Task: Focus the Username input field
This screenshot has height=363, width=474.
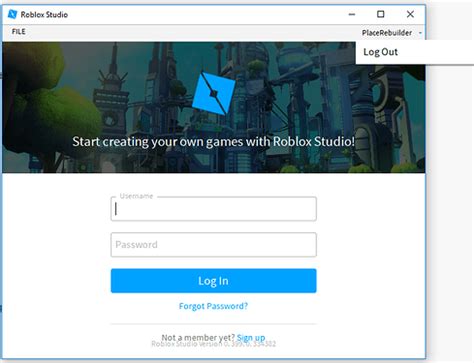Action: [x=213, y=209]
